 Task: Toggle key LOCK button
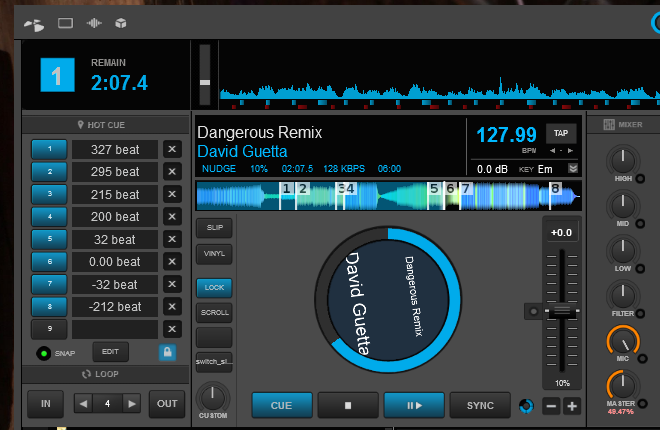(214, 287)
